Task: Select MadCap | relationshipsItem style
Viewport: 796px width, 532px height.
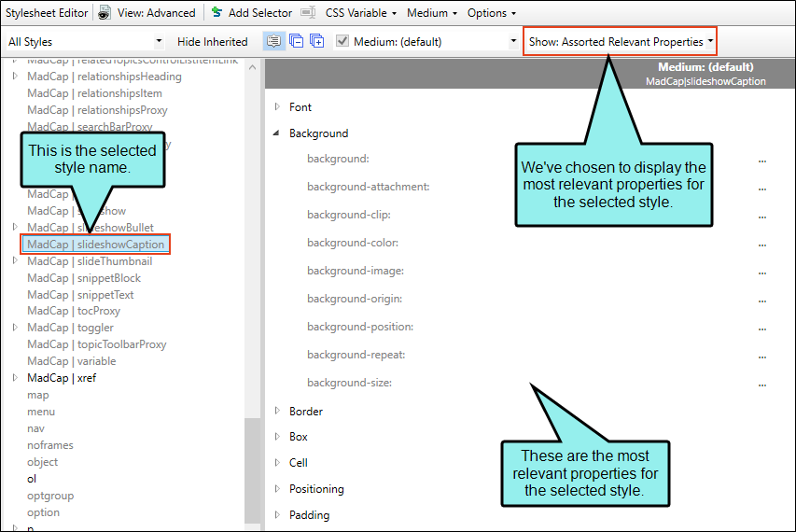Action: [94, 93]
